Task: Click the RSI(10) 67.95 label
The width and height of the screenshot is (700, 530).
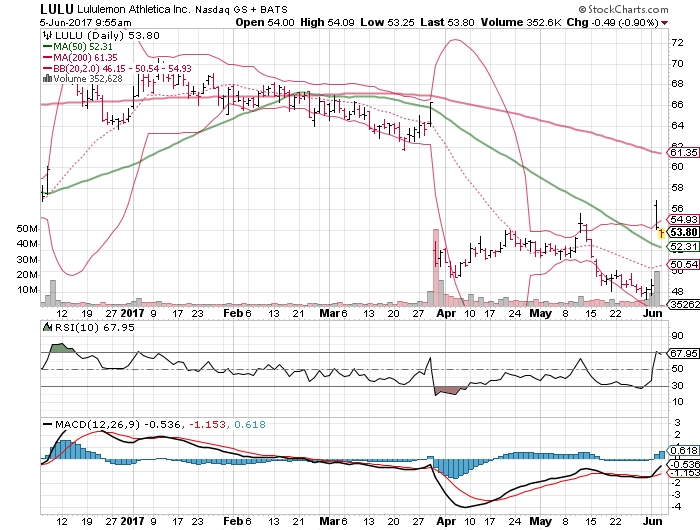Action: 94,328
